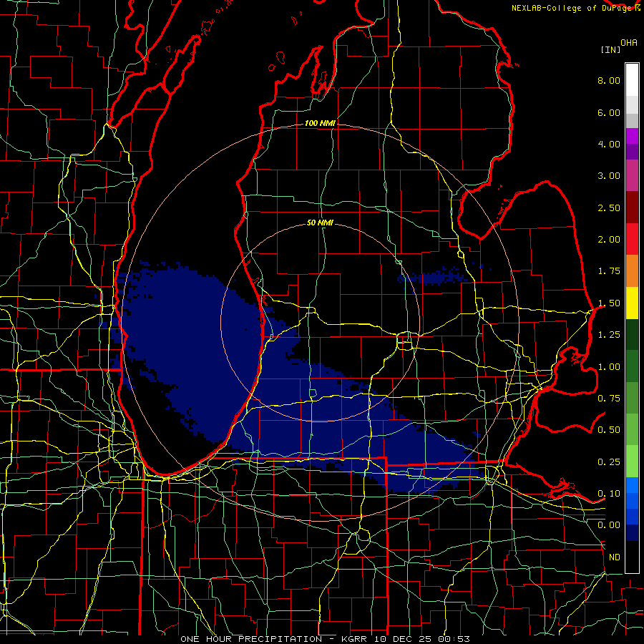Click the 'OHA' product code label

click(629, 42)
